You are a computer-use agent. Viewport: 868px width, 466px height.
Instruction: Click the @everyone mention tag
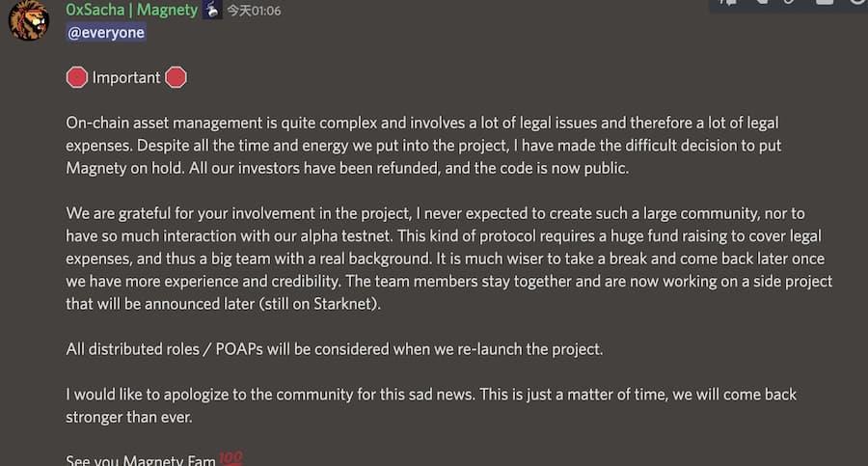click(x=106, y=33)
